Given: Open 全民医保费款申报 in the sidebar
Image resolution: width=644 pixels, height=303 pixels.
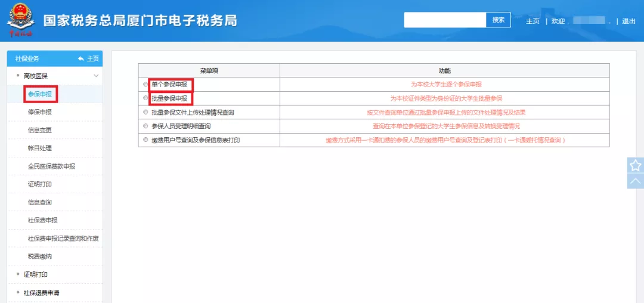Looking at the screenshot, I should pos(51,166).
